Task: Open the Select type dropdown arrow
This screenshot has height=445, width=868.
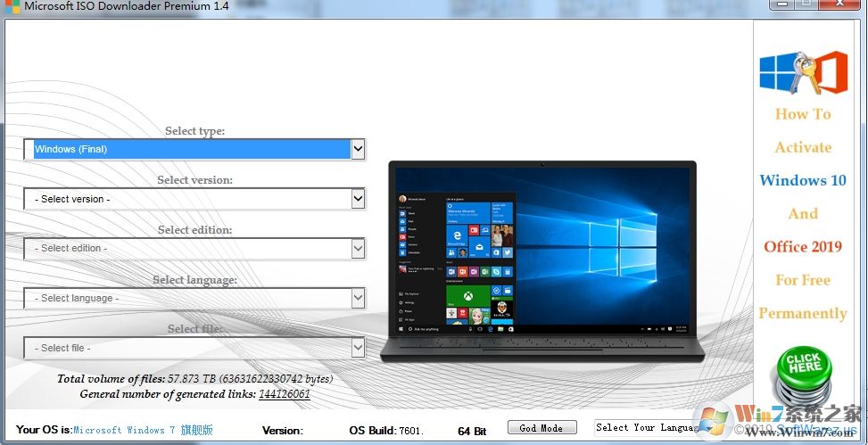Action: click(x=358, y=149)
